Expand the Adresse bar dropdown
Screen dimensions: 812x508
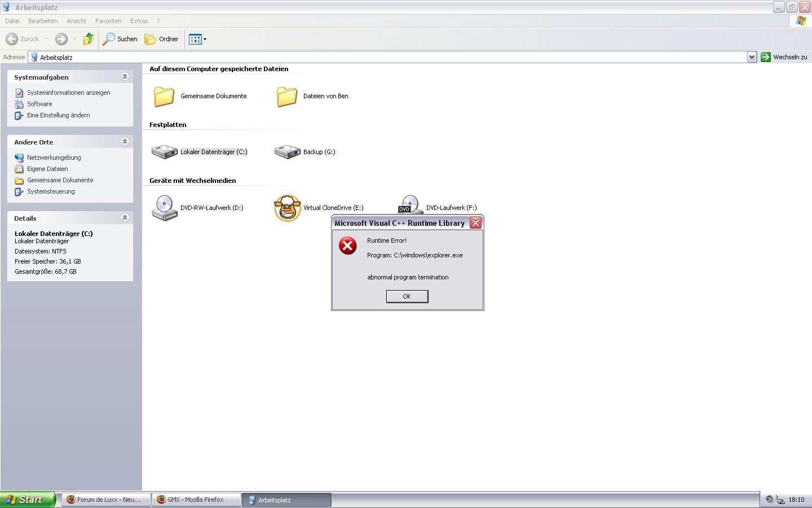tap(752, 57)
